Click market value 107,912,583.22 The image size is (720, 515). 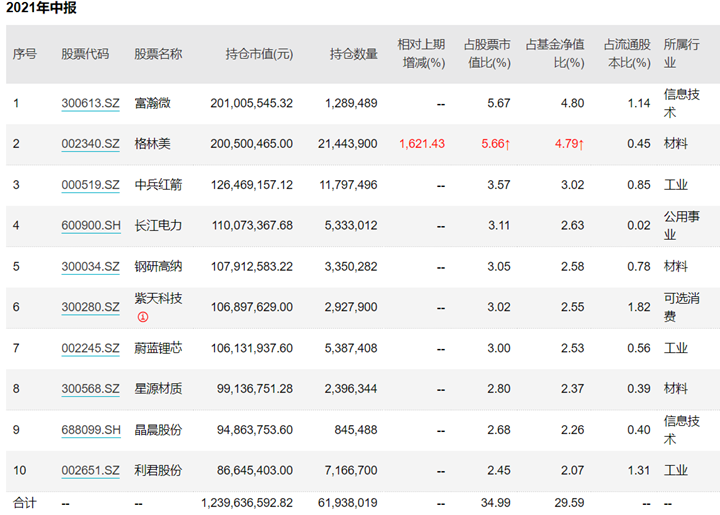[x=252, y=267]
